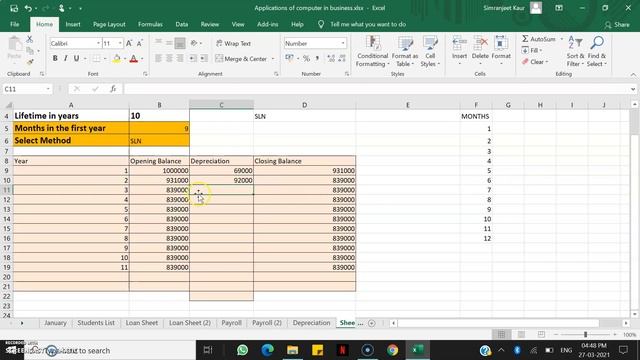Open the Clear menu
This screenshot has height=360, width=640.
click(535, 62)
